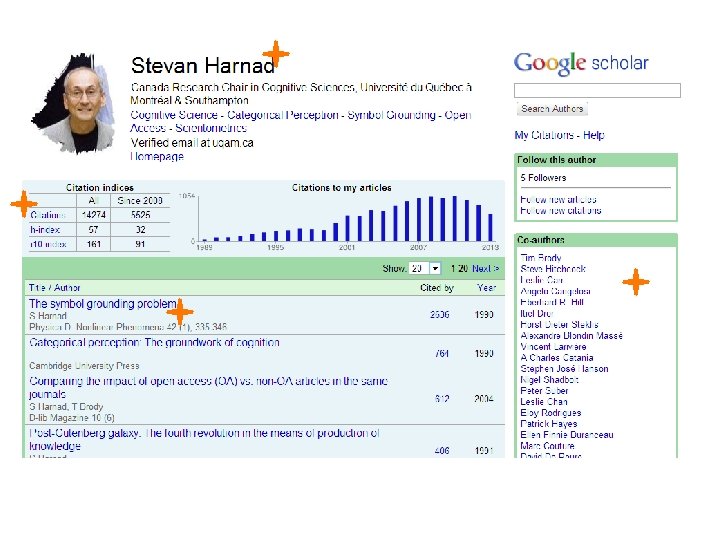
Task: Click the 406 cited-by count
Action: pyautogui.click(x=442, y=451)
